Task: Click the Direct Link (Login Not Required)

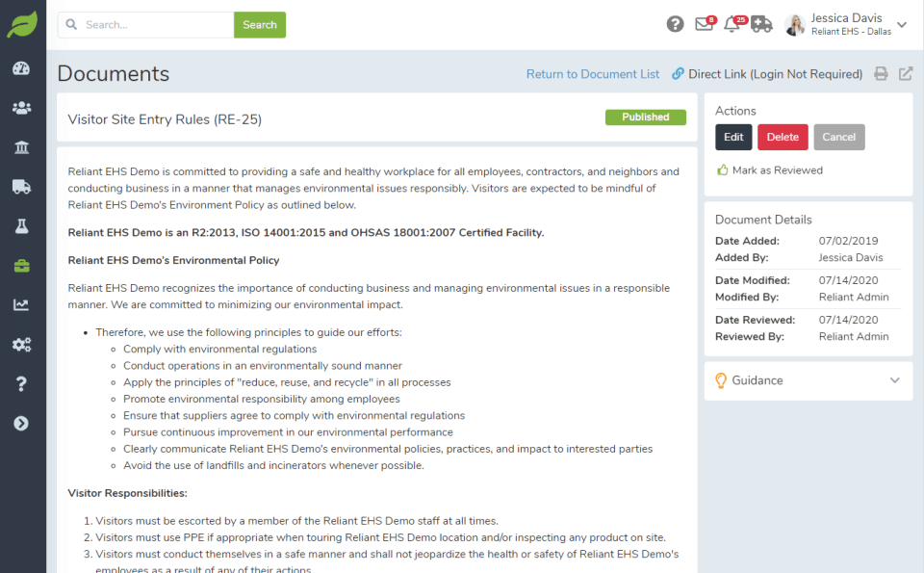Action: 767,74
